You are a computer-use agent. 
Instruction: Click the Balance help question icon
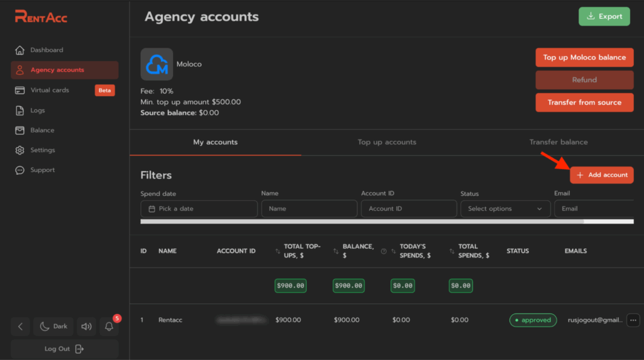tap(384, 251)
